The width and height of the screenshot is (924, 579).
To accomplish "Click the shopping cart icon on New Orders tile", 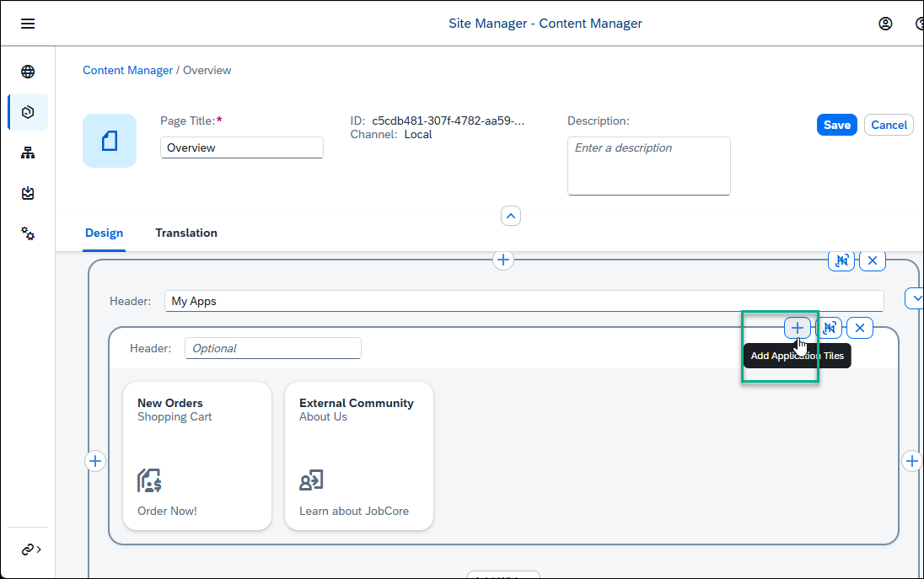I will click(x=149, y=480).
